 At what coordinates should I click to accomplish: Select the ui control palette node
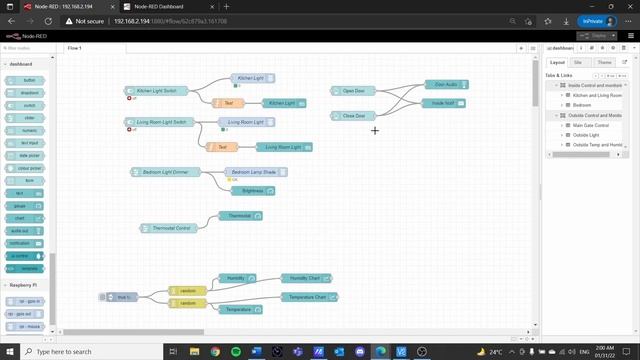coord(25,256)
